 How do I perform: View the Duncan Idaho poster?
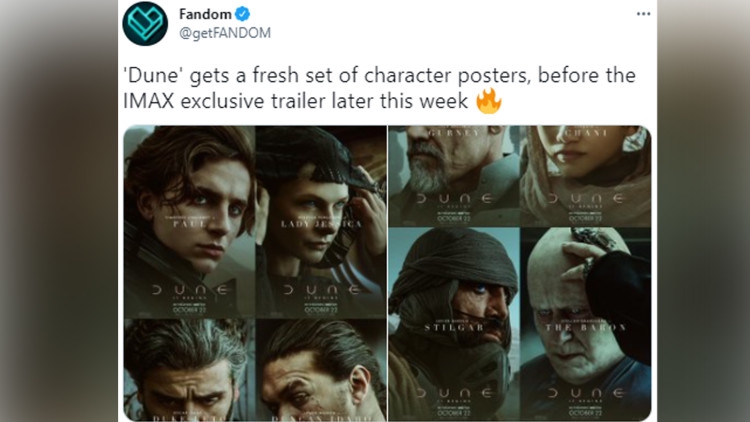[x=320, y=370]
